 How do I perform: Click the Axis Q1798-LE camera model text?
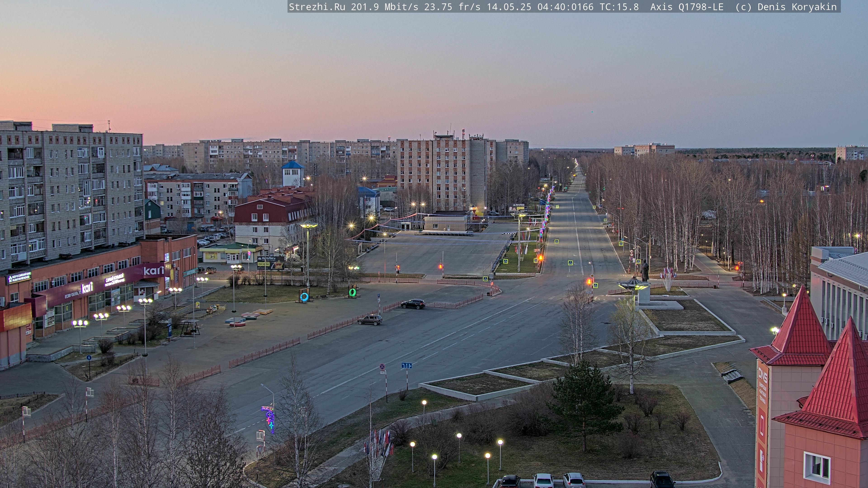[x=687, y=7]
